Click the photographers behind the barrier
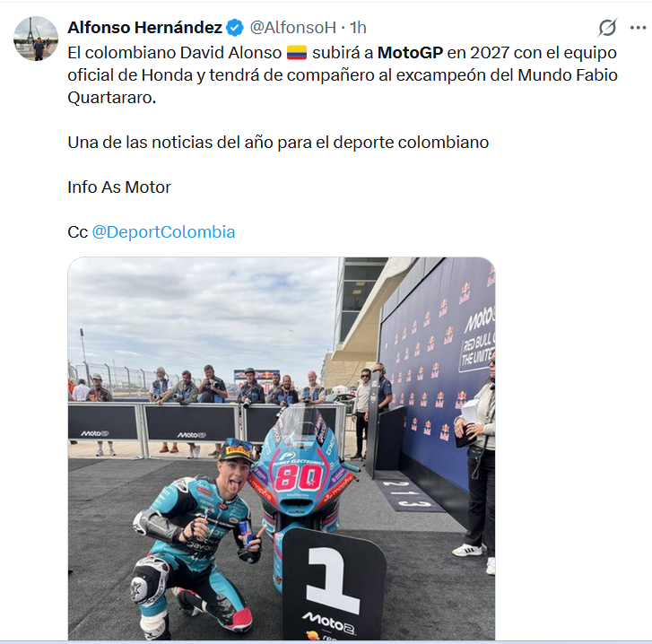The height and width of the screenshot is (644, 652). [x=237, y=387]
